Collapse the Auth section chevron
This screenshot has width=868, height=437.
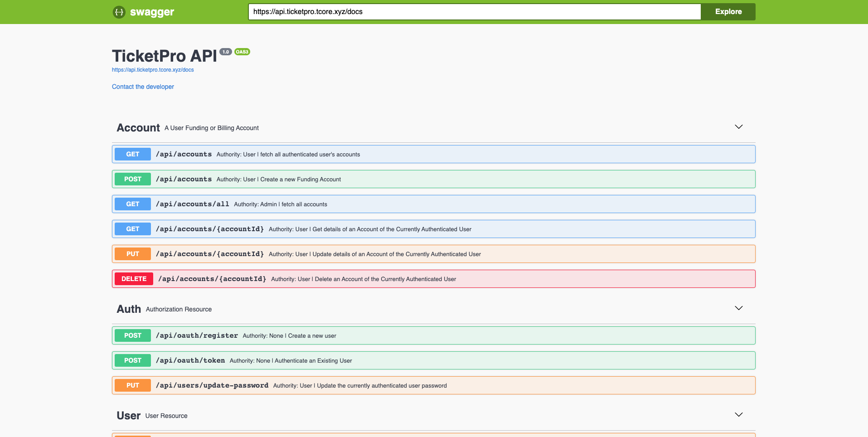739,308
